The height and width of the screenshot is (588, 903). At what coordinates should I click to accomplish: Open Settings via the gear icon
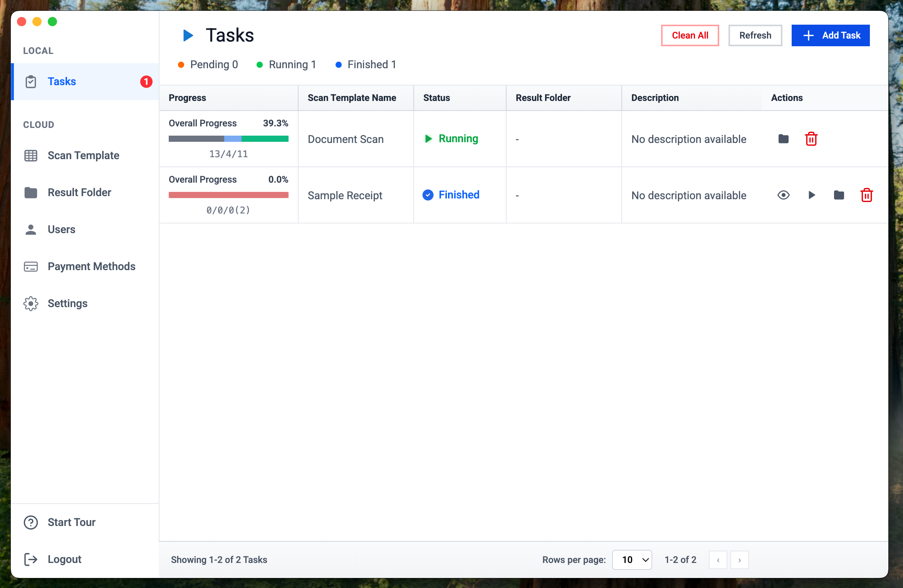click(31, 303)
